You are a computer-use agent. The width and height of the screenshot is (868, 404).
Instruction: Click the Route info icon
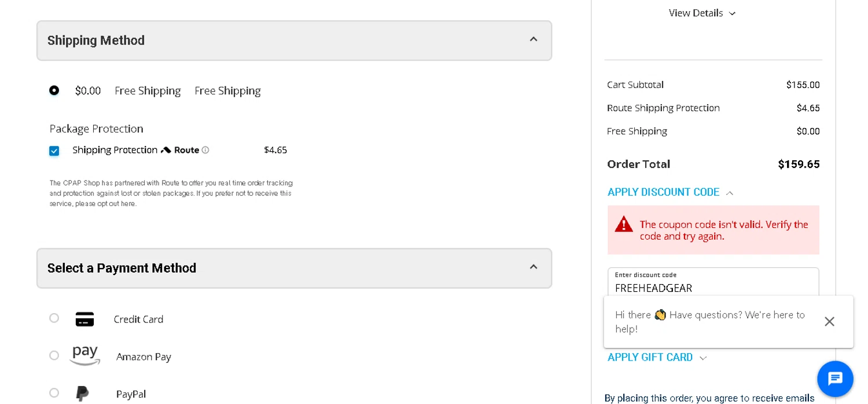click(x=205, y=150)
